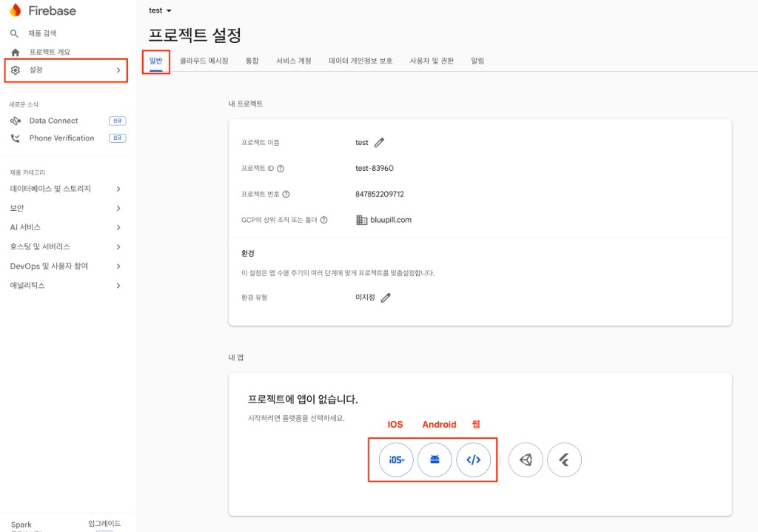Click the search magnifier icon
This screenshot has height=532, width=758.
[15, 33]
